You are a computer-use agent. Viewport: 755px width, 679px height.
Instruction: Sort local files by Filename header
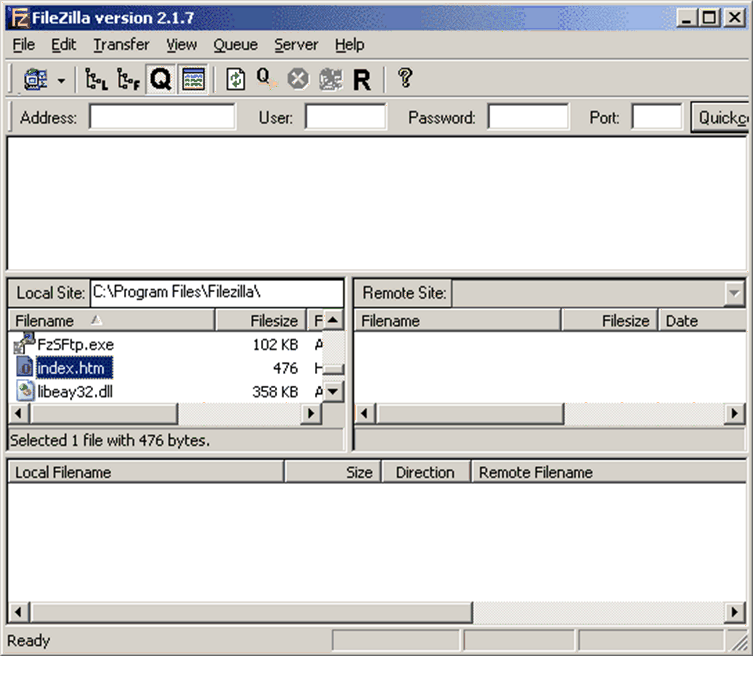pyautogui.click(x=112, y=321)
